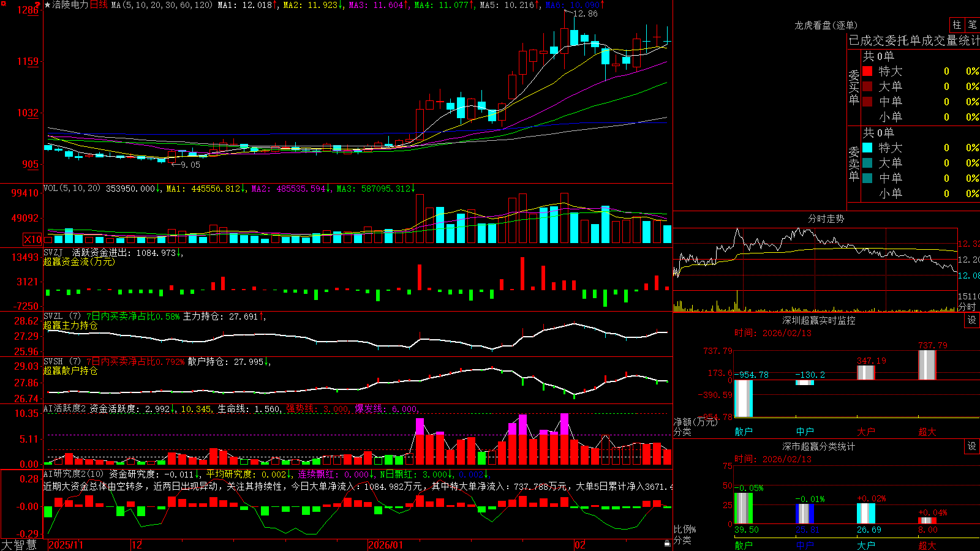Select the SVSH (7) indicator label
The height and width of the screenshot is (551, 980).
click(62, 362)
